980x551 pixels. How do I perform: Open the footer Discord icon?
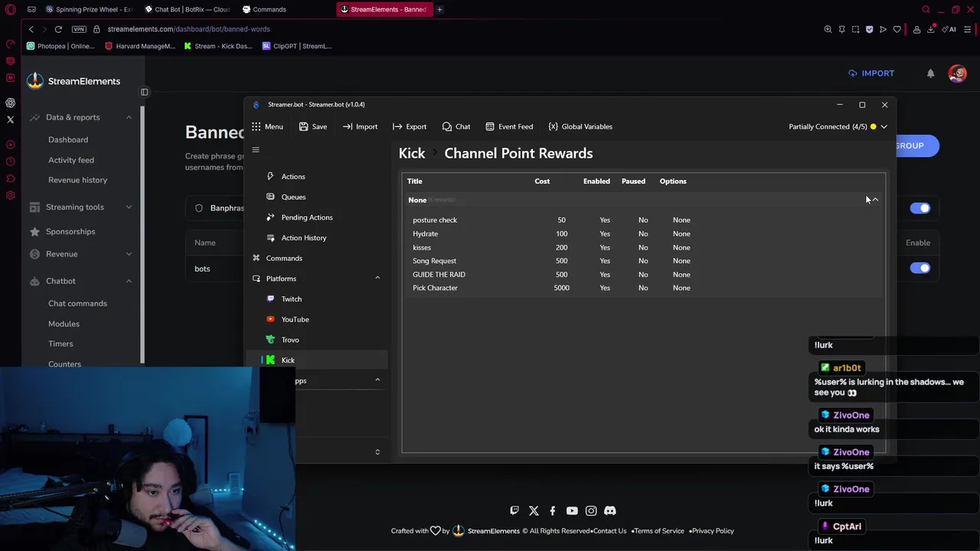point(610,510)
